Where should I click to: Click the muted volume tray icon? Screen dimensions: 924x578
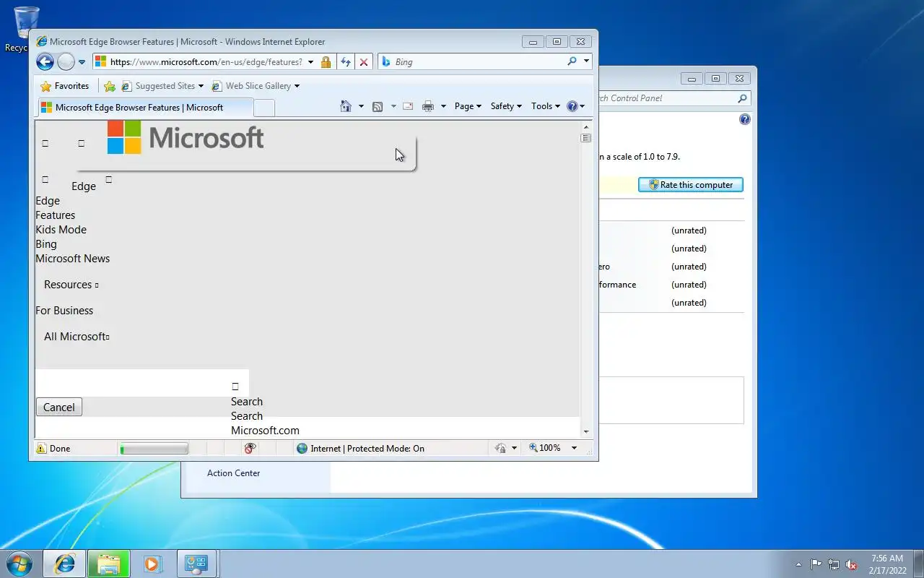click(x=852, y=564)
